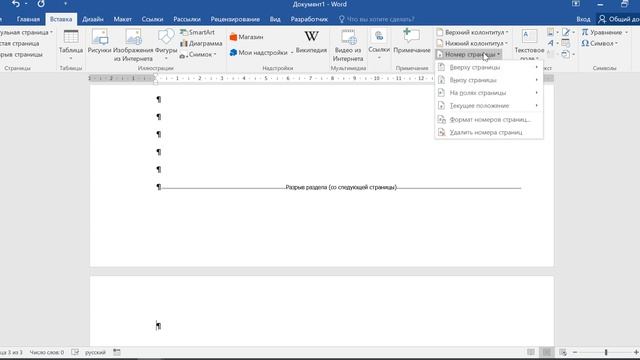Image resolution: width=640 pixels, height=360 pixels.
Task: Click the Общий доступ (Share) button
Action: [x=618, y=19]
